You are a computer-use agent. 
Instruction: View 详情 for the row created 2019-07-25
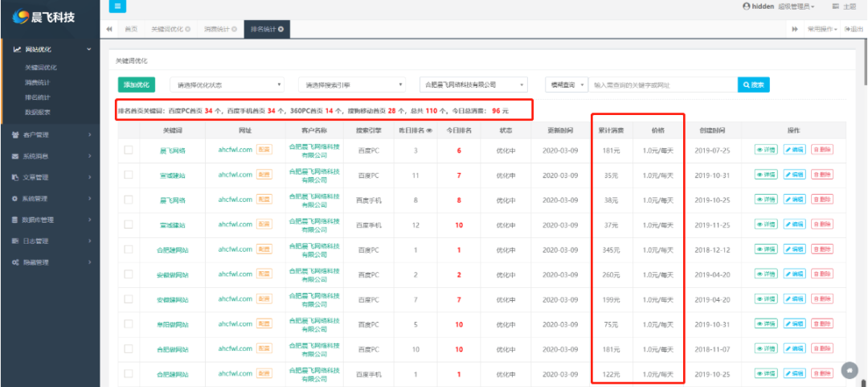(766, 149)
